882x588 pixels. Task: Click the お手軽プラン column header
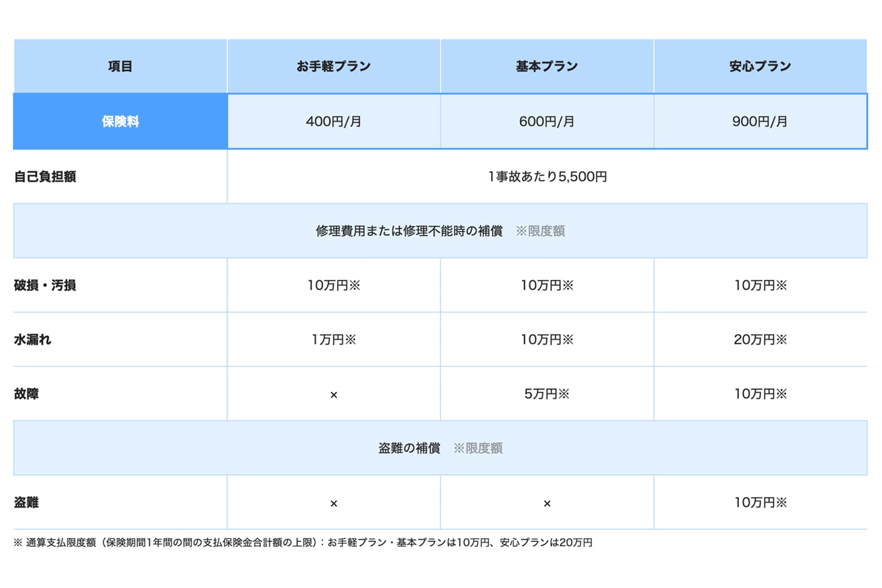(333, 66)
